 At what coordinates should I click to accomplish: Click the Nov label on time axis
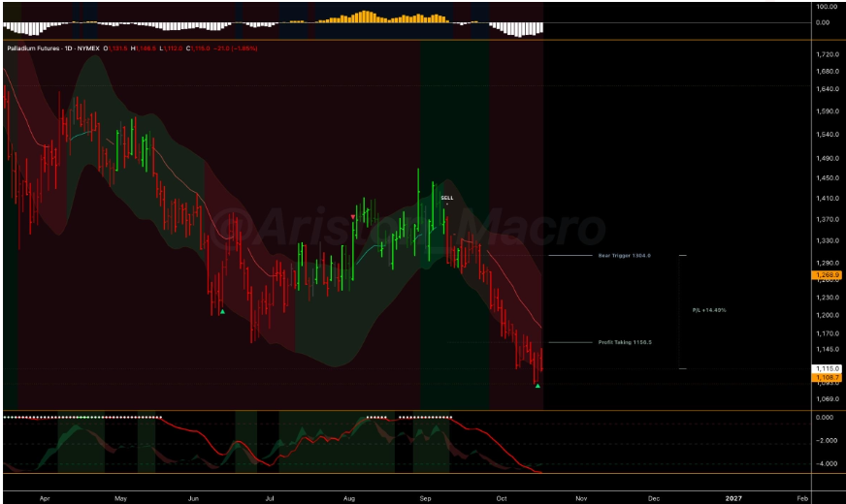coord(581,498)
